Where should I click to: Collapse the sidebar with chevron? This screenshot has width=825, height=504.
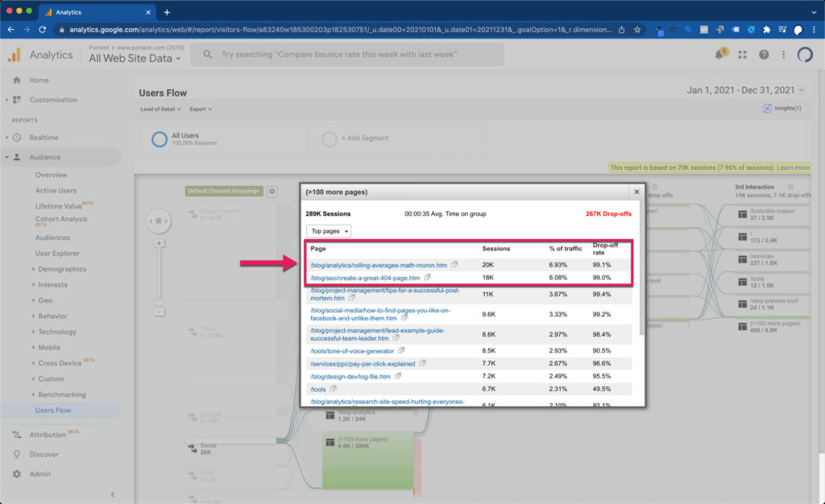[113, 494]
